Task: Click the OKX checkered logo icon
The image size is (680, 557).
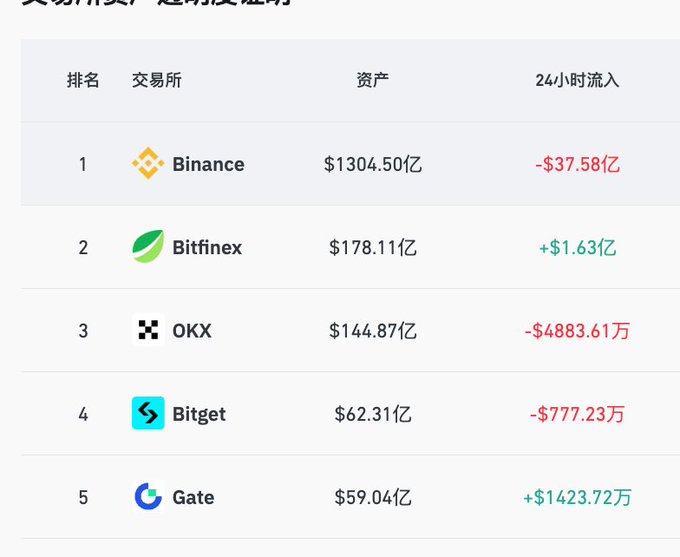Action: click(x=148, y=330)
